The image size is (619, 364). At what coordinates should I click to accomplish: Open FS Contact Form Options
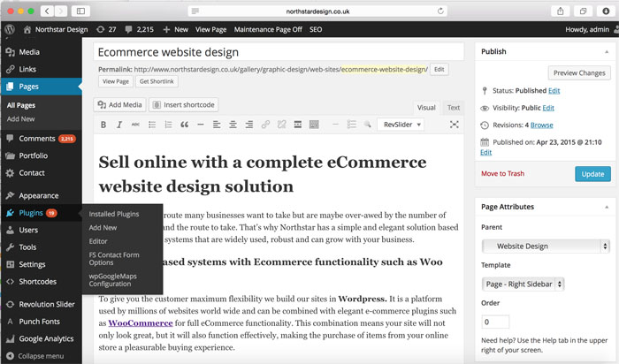[114, 259]
